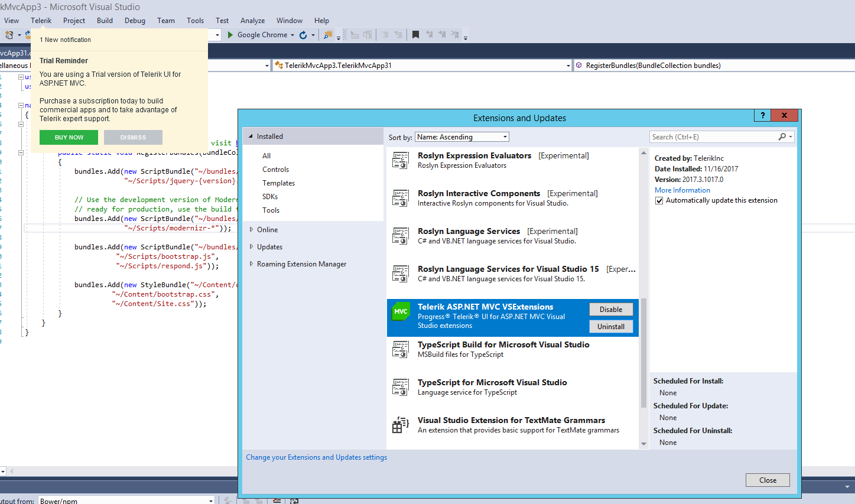The image size is (855, 504).
Task: Click the New Project toolbar icon
Action: (9, 35)
